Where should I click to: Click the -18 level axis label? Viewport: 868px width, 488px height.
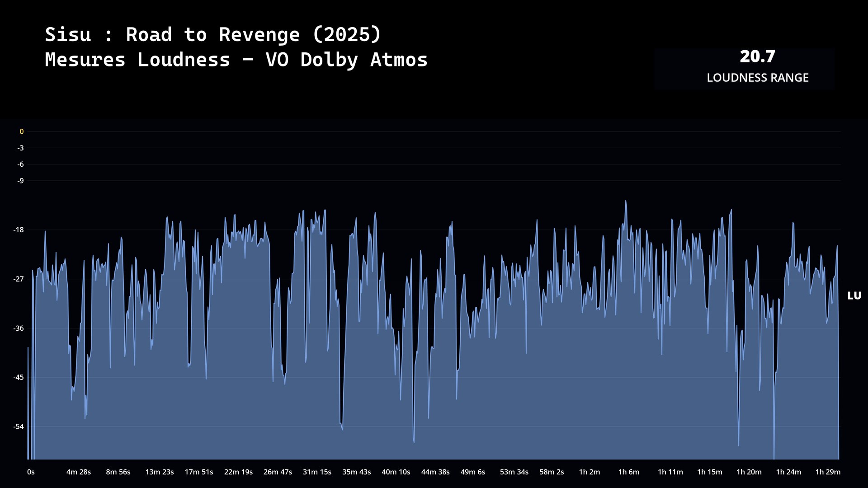(x=19, y=230)
